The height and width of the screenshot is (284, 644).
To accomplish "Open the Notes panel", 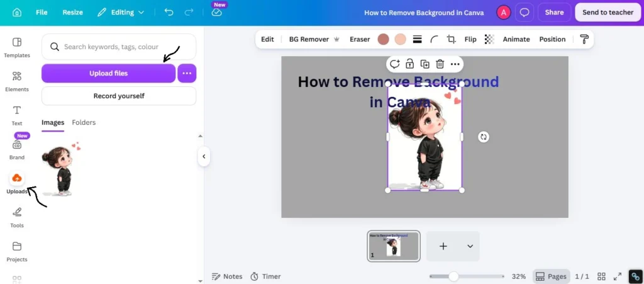I will click(226, 276).
